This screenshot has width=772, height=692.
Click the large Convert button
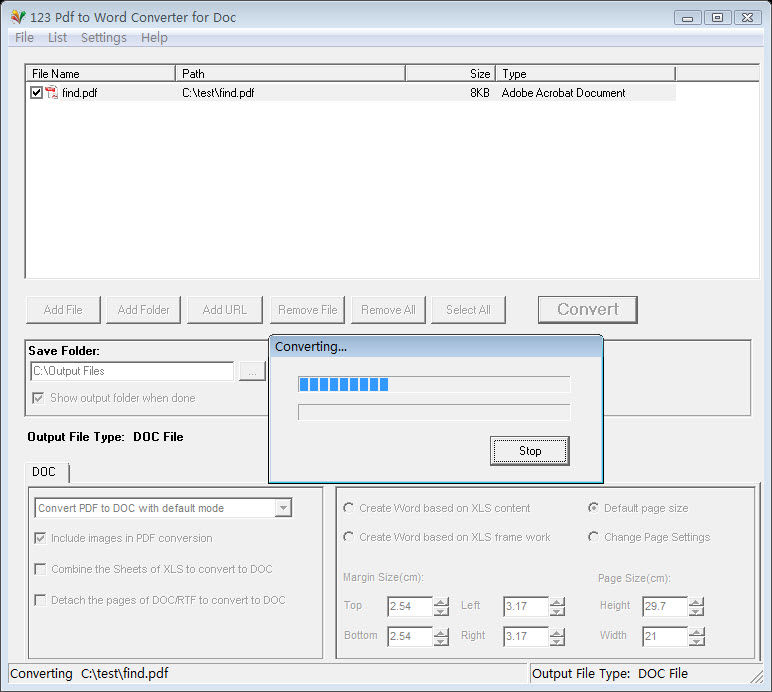pos(587,310)
